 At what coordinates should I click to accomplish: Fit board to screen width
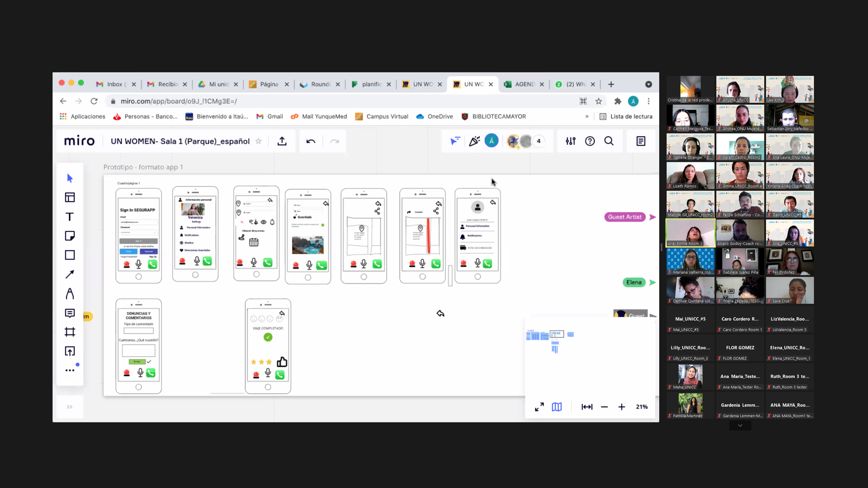587,407
